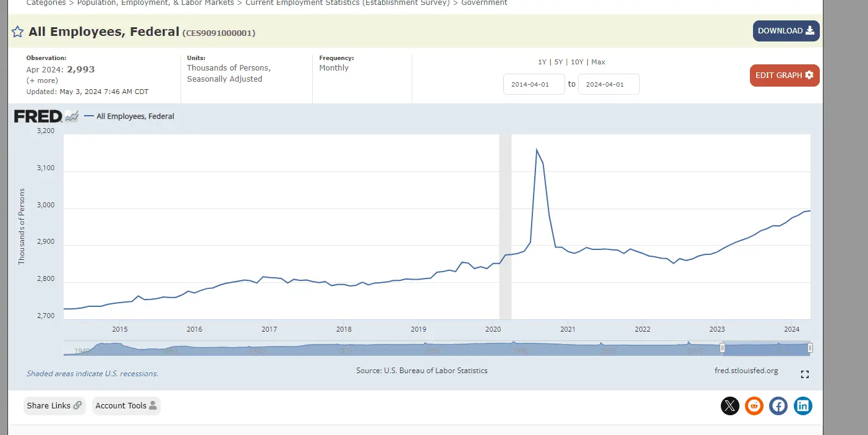Click the start date field 2014-04-01
Image resolution: width=868 pixels, height=435 pixels.
pyautogui.click(x=534, y=84)
